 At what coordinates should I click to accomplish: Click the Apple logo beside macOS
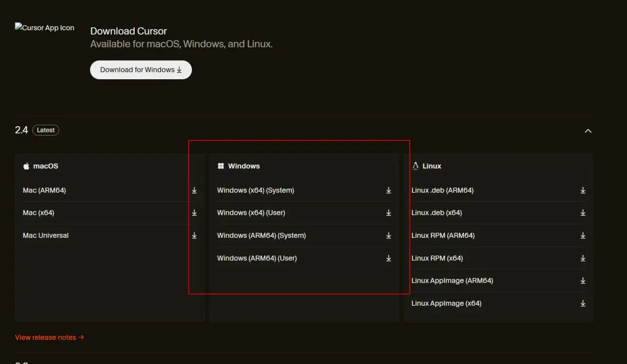point(26,166)
